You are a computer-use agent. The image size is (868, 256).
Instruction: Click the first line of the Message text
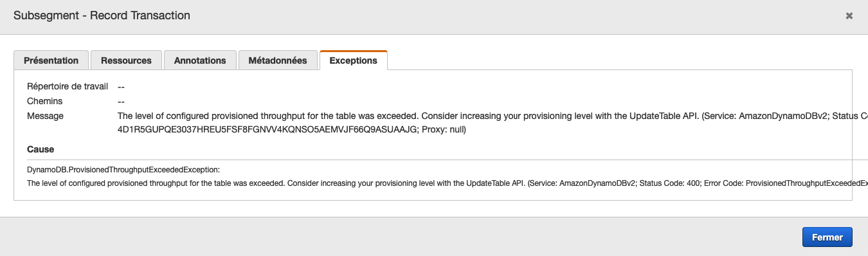point(493,116)
